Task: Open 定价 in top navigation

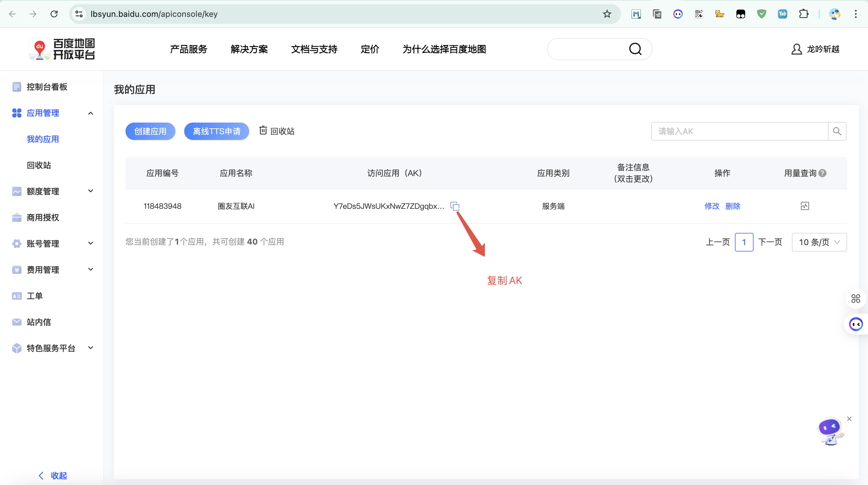Action: coord(370,49)
